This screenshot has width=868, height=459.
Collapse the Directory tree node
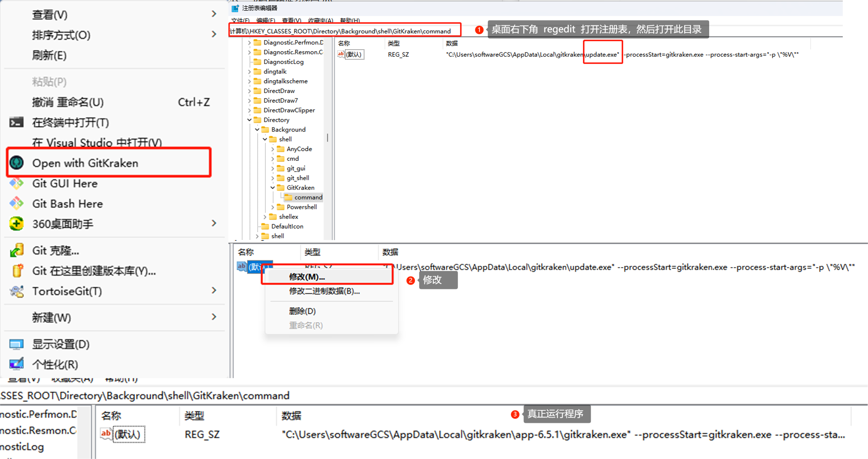249,120
